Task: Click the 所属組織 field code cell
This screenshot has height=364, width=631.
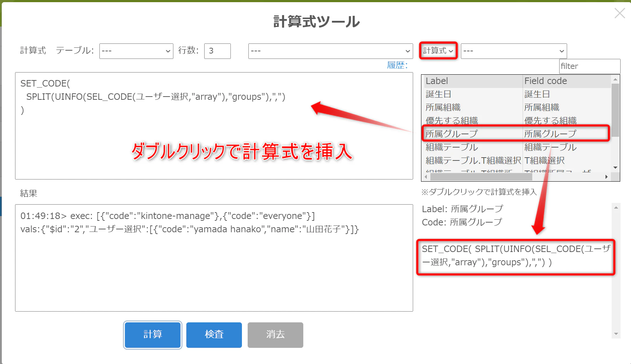Action: (567, 107)
